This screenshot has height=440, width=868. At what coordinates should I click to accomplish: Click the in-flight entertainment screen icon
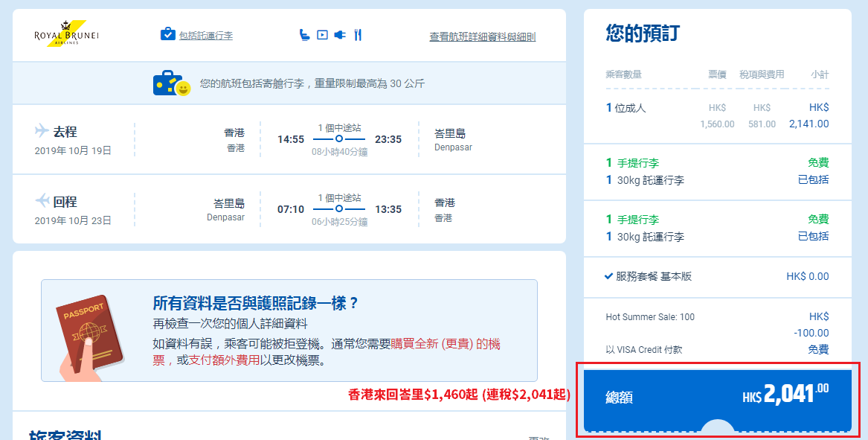(x=322, y=35)
